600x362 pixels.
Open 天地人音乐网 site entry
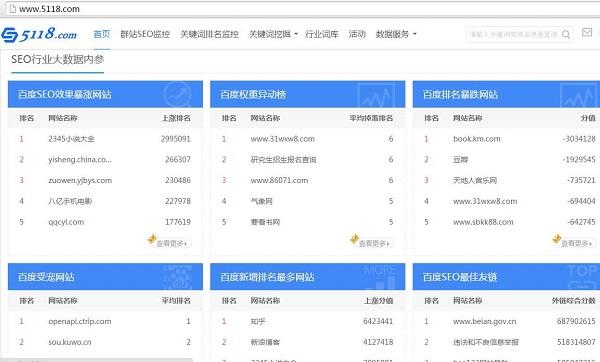pos(475,180)
